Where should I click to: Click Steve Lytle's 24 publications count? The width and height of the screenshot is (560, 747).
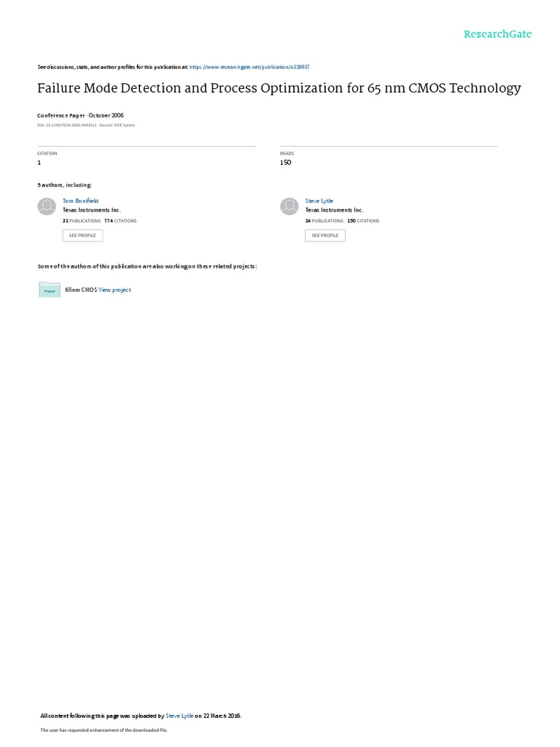[324, 221]
